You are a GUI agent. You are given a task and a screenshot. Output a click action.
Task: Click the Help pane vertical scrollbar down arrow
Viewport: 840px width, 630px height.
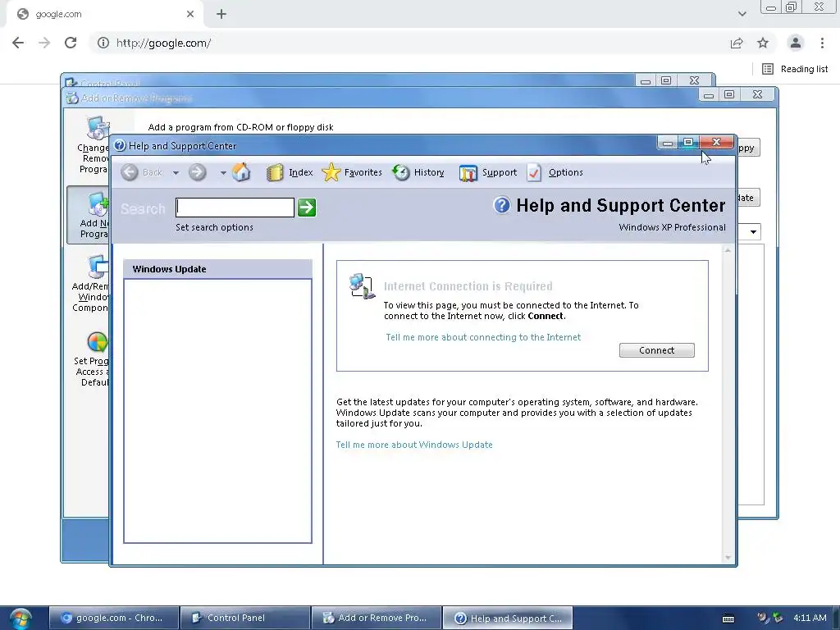(728, 558)
